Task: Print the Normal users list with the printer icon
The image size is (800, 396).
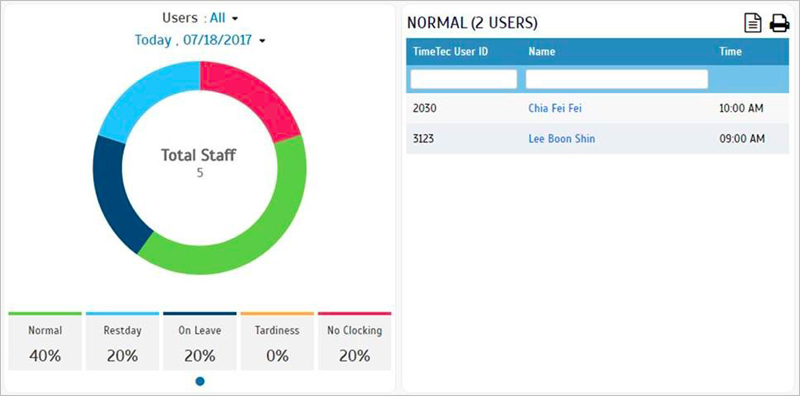Action: click(779, 23)
